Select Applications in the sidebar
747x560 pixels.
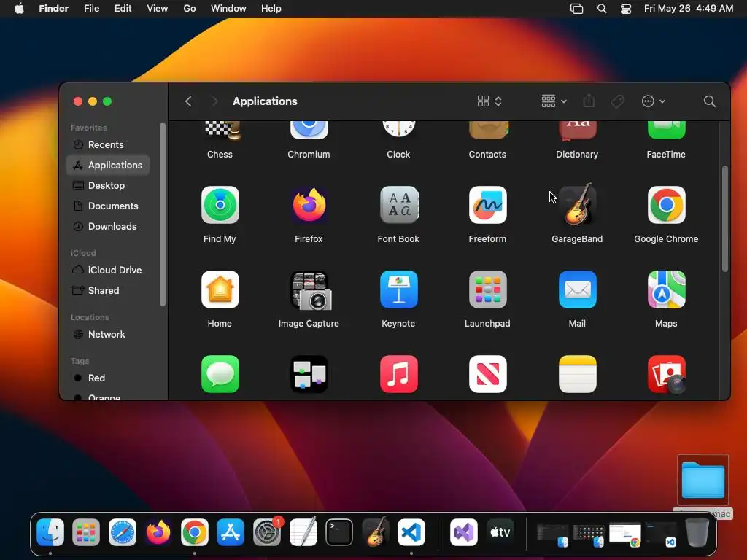click(x=108, y=166)
